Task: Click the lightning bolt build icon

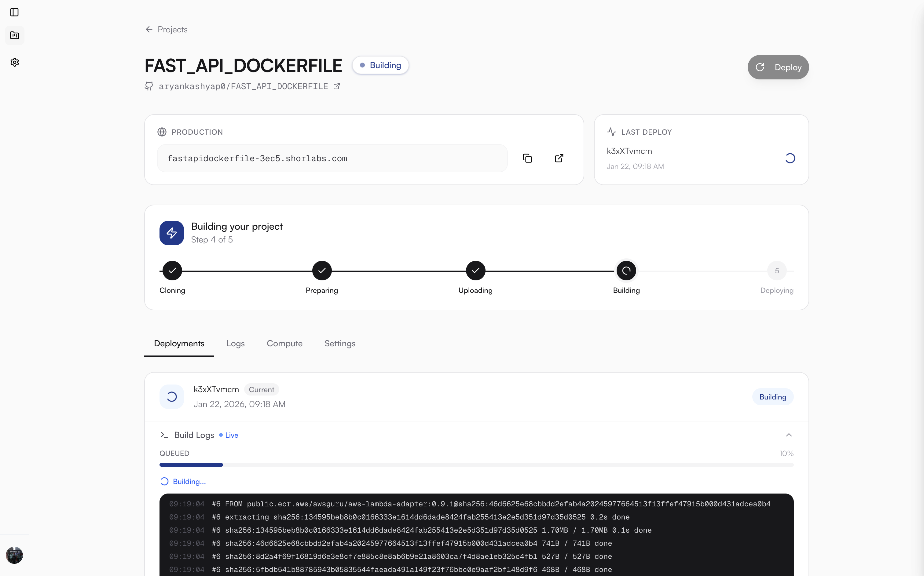Action: [x=171, y=233]
